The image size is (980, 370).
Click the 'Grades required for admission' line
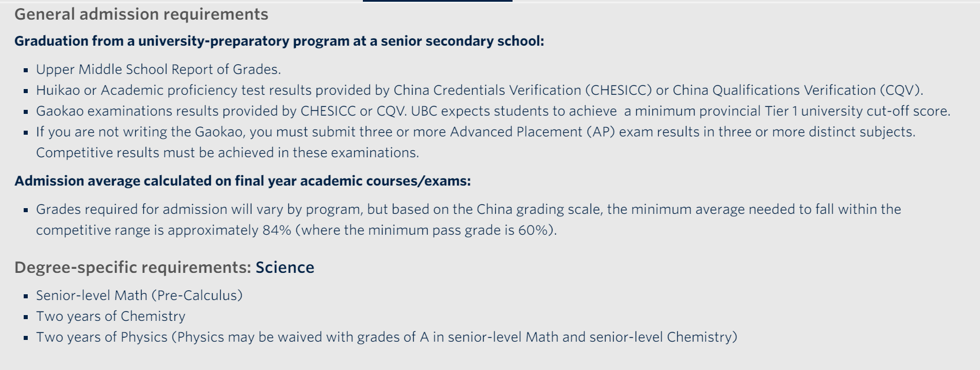468,209
